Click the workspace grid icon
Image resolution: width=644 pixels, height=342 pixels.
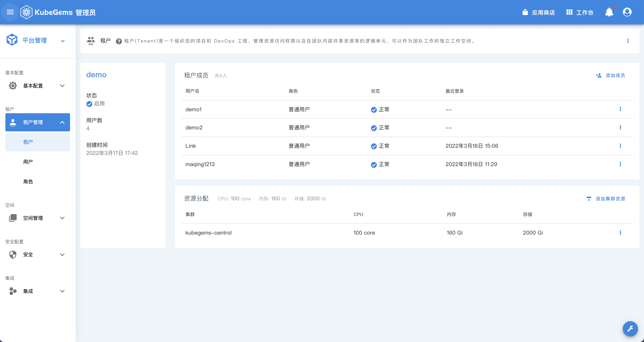[x=569, y=12]
